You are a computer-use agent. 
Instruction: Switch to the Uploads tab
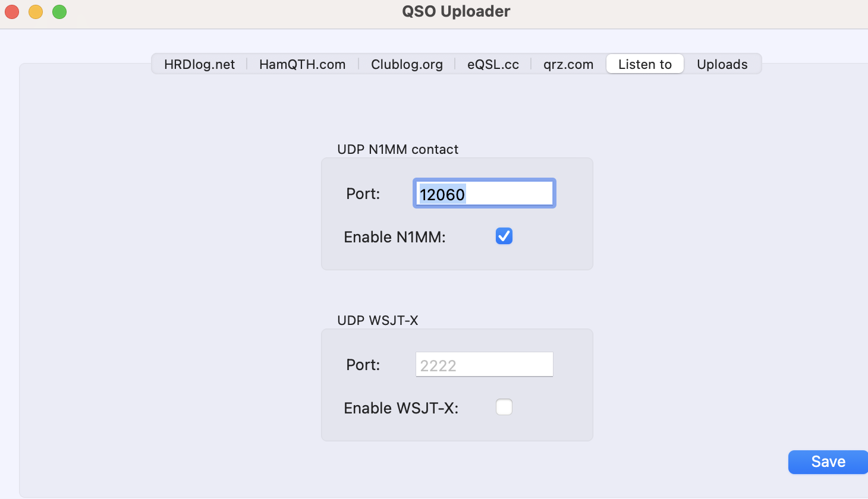tap(722, 64)
